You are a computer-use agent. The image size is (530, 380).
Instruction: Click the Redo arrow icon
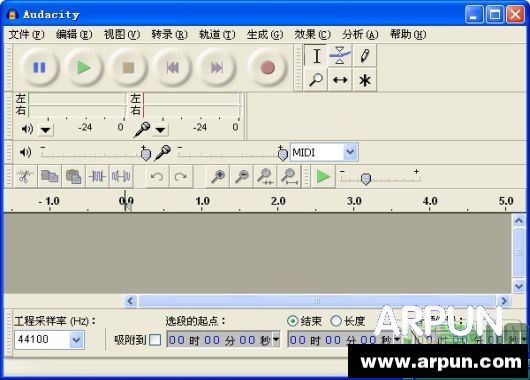pyautogui.click(x=181, y=176)
